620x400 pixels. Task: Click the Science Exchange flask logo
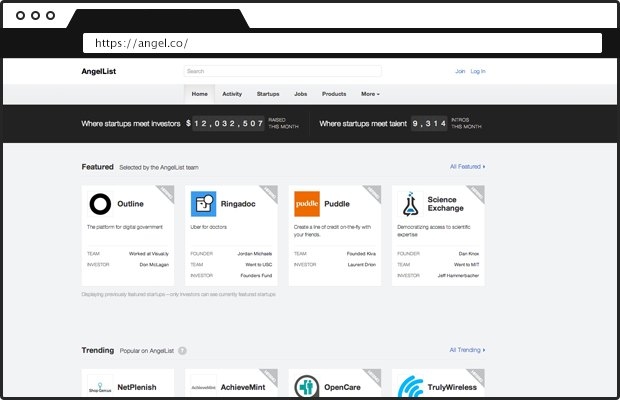410,204
